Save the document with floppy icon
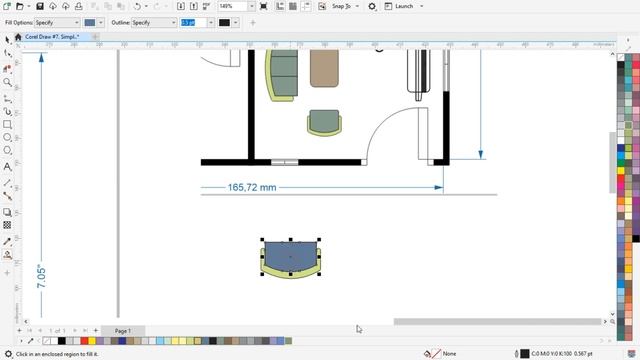This screenshot has width=640, height=360. (x=40, y=6)
